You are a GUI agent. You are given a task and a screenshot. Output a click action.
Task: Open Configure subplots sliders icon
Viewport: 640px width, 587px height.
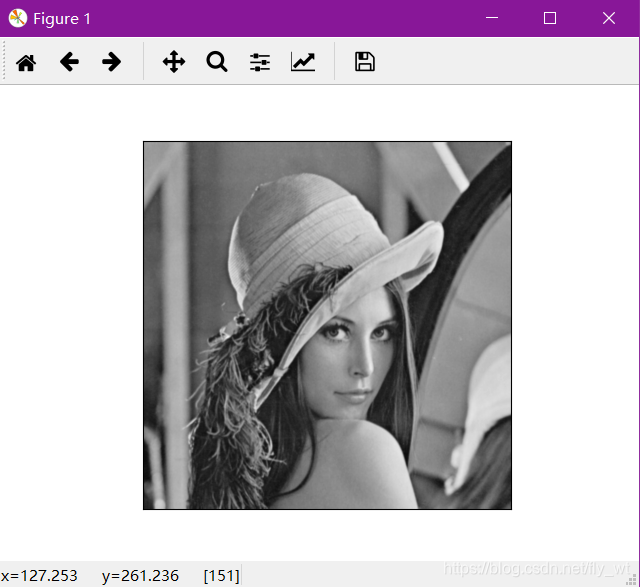pyautogui.click(x=260, y=62)
